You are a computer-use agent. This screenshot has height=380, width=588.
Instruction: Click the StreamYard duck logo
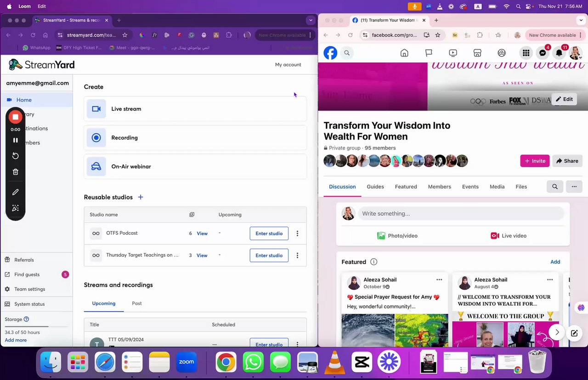(16, 64)
